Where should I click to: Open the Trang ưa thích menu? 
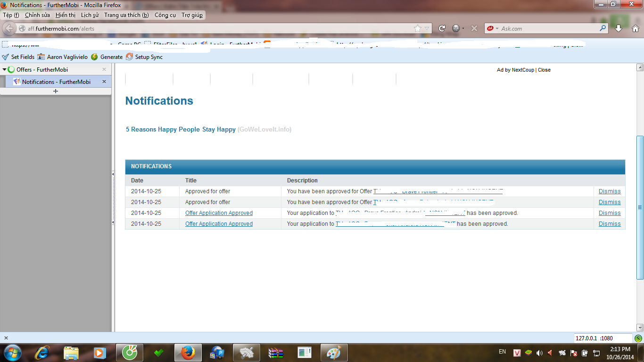[126, 15]
